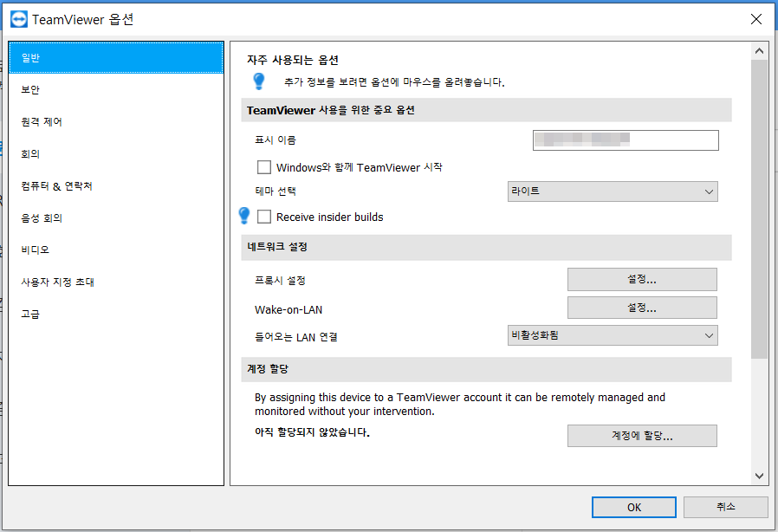Image resolution: width=778 pixels, height=532 pixels.
Task: Open 컴퓨터 & 연락처 settings
Action: coord(116,186)
